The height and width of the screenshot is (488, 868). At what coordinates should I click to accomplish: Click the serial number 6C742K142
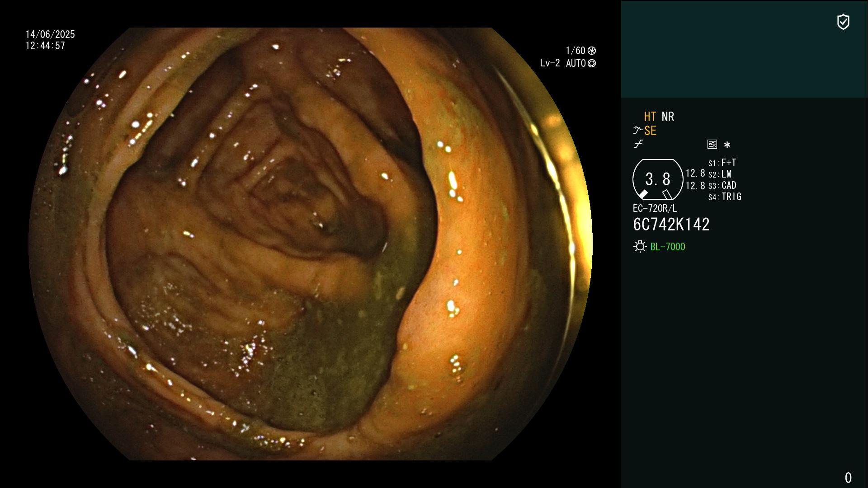[671, 225]
